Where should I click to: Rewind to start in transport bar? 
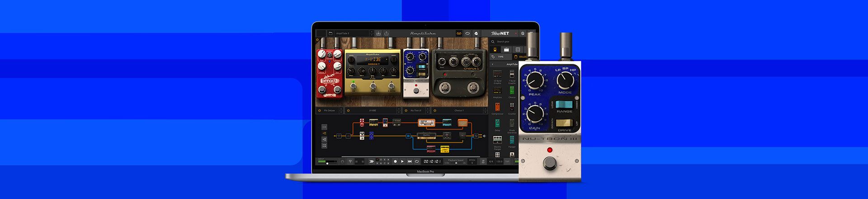coord(410,161)
